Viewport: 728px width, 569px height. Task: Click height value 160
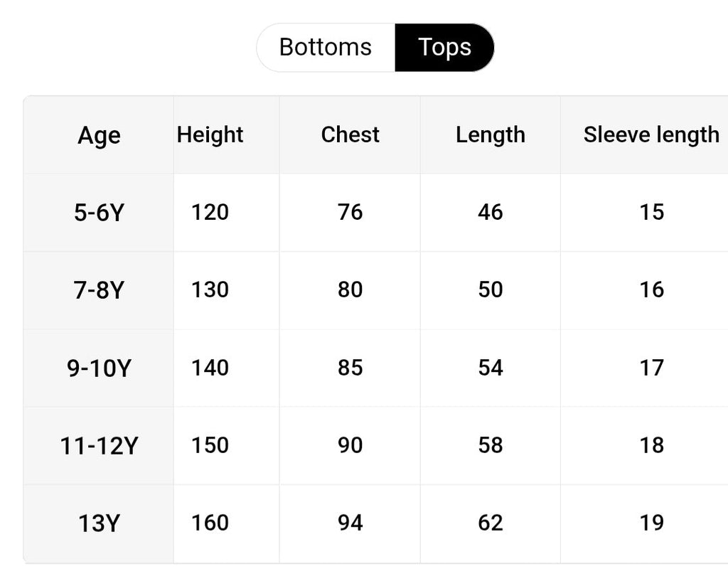point(210,523)
